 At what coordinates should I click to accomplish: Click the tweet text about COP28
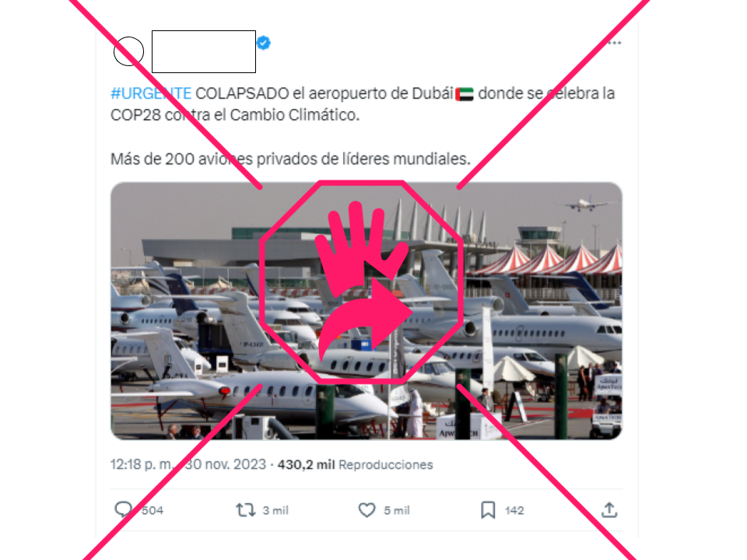(363, 126)
